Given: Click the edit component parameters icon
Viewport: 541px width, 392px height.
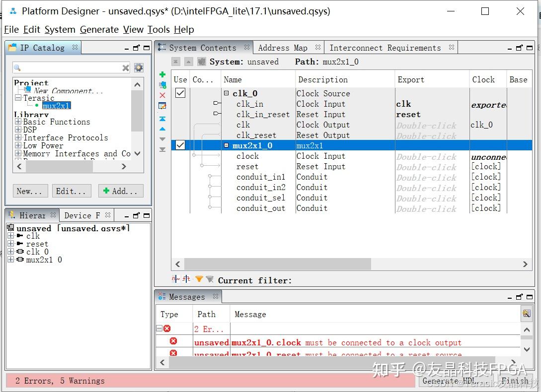Looking at the screenshot, I should [162, 106].
